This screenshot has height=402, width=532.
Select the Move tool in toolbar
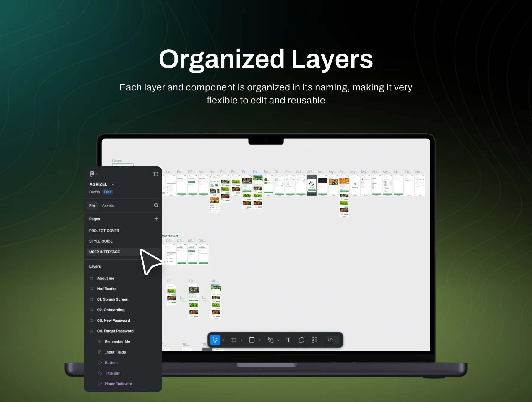pos(215,340)
